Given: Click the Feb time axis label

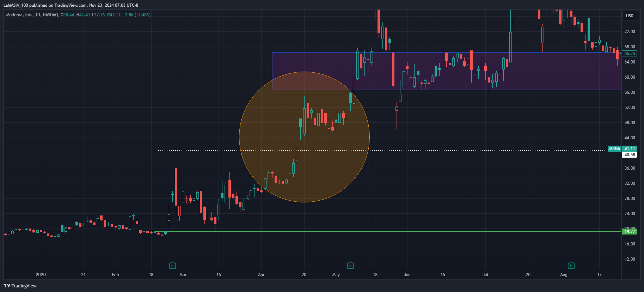Looking at the screenshot, I should pyautogui.click(x=115, y=275).
